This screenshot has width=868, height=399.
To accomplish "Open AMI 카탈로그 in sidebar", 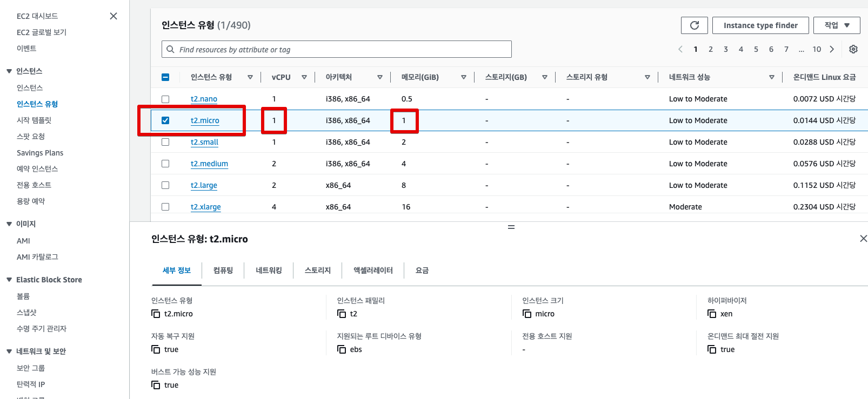I will pyautogui.click(x=37, y=257).
